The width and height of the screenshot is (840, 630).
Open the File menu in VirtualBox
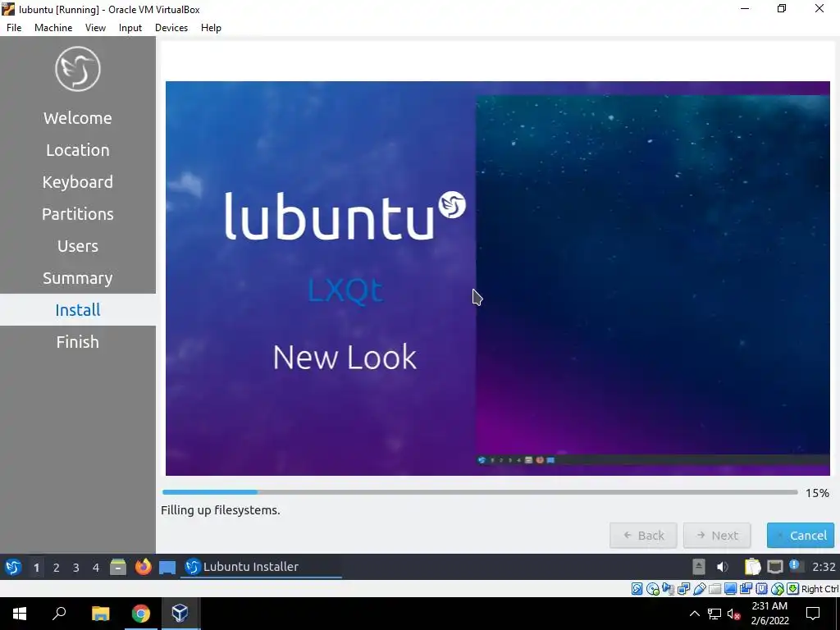point(14,28)
